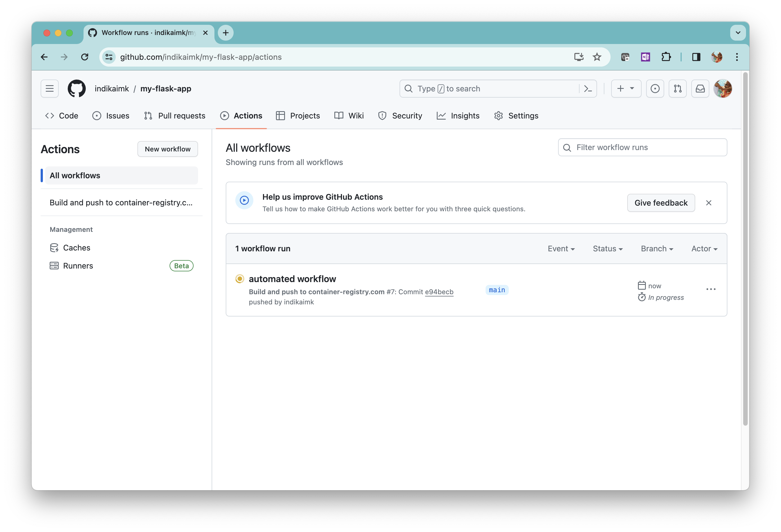Switch to the Issues tab
This screenshot has width=781, height=532.
coord(111,116)
